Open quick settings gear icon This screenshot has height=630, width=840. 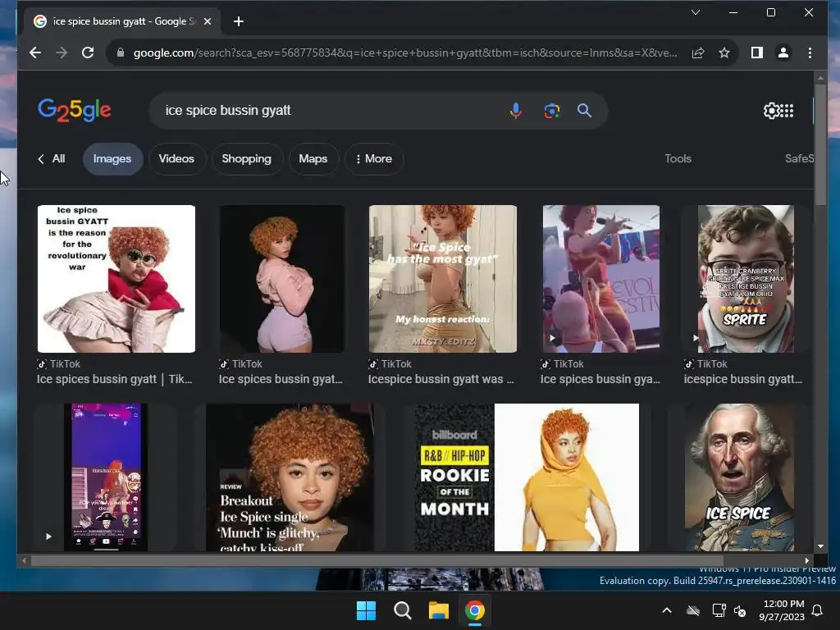[771, 111]
